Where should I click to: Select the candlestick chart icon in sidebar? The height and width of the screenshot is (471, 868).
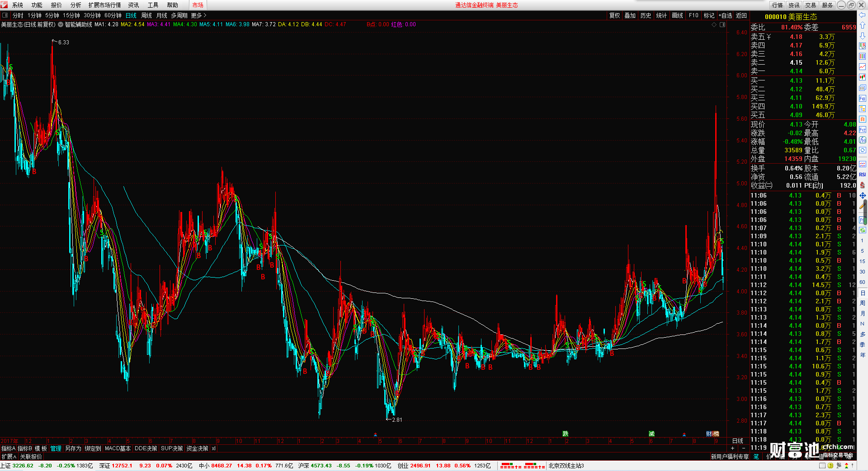tap(863, 77)
